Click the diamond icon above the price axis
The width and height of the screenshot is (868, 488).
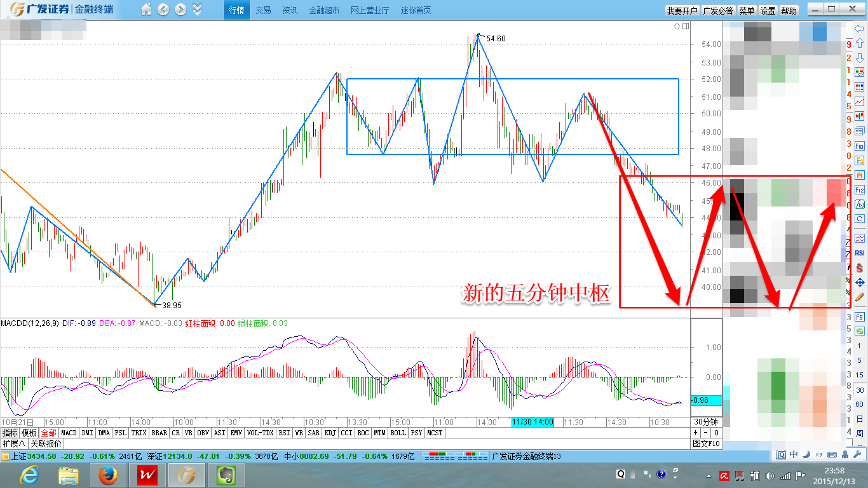pyautogui.click(x=677, y=27)
